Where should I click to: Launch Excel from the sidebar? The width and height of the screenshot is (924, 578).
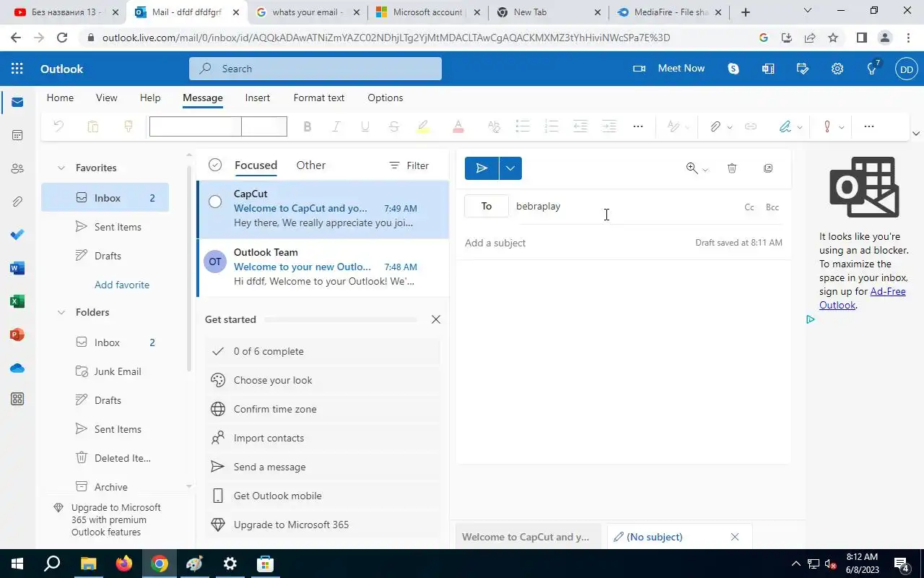[x=17, y=301]
